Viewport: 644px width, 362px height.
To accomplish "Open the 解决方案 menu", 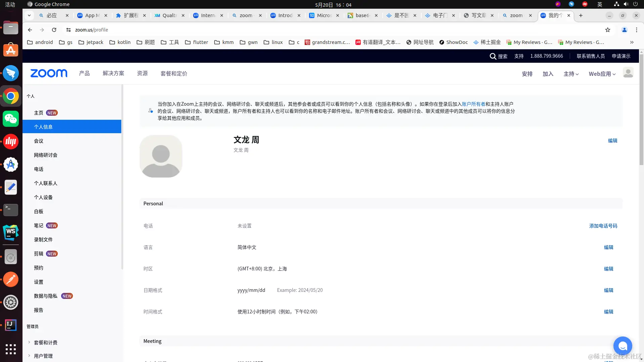I will coord(114,73).
